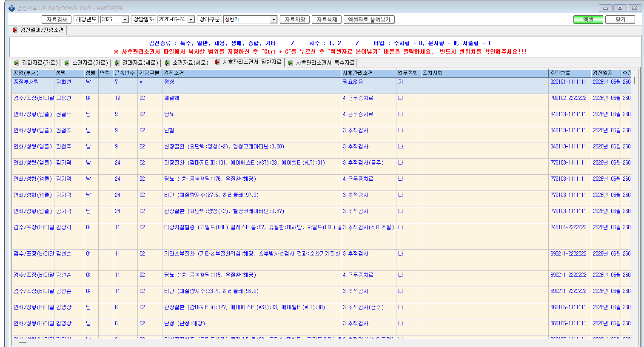Expand the 상담일자 date dropdown
Screen dimensions: 644x347
point(191,20)
